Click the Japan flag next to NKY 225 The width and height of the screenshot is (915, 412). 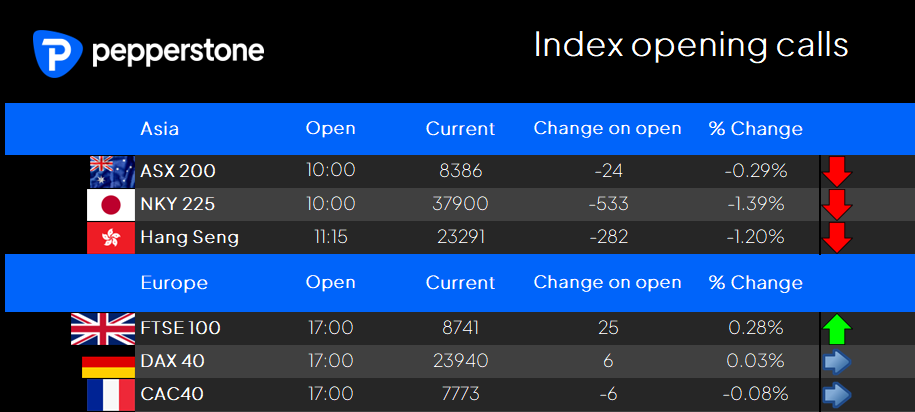coord(111,205)
